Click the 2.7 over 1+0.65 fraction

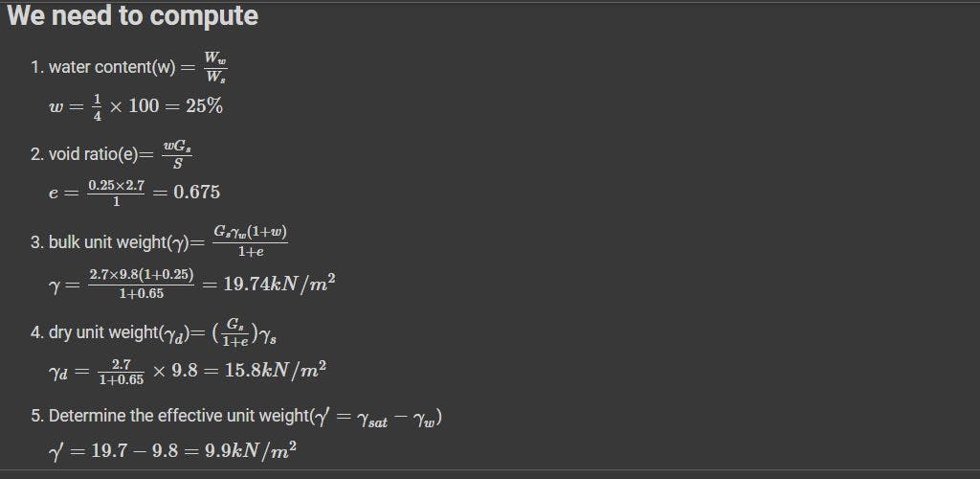pyautogui.click(x=121, y=372)
